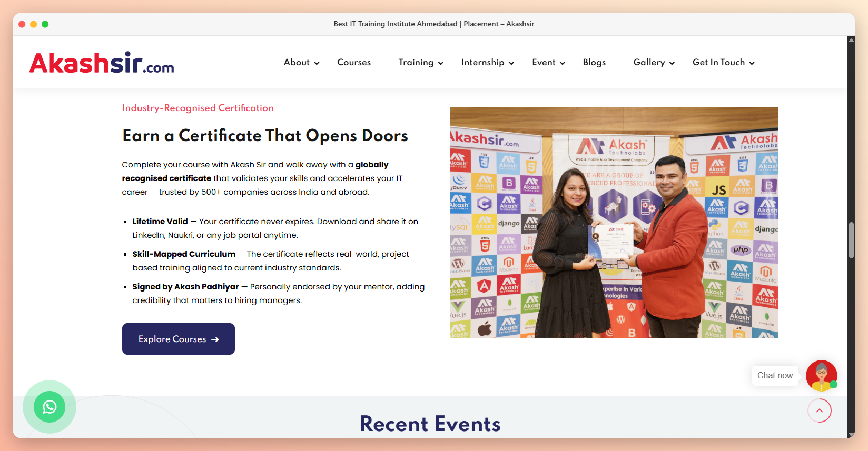Expand the About dropdown menu
868x451 pixels.
[302, 63]
